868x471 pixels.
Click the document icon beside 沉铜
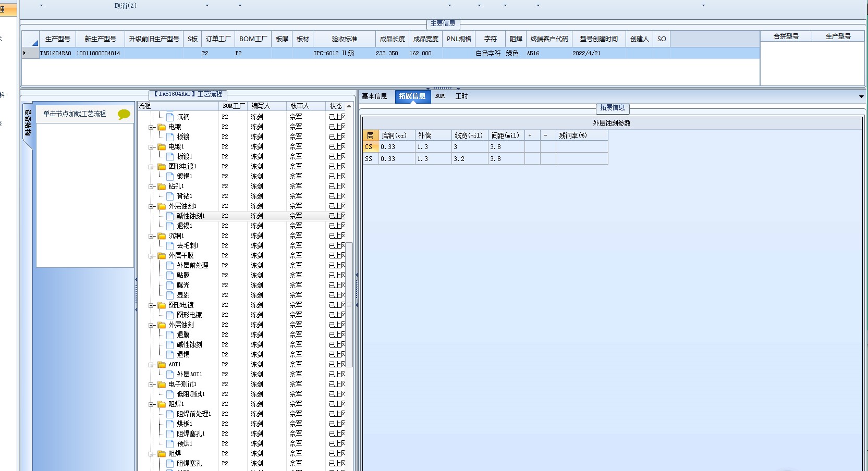170,117
